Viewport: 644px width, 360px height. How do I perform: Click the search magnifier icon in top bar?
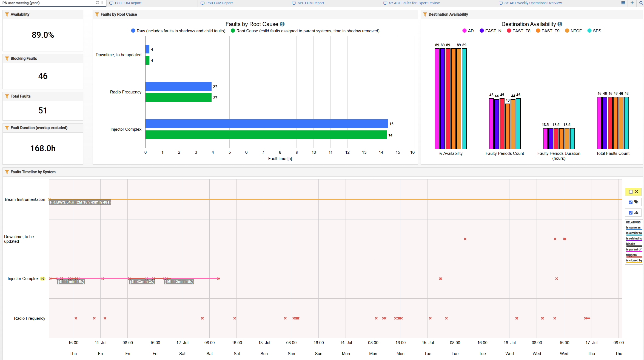click(641, 3)
